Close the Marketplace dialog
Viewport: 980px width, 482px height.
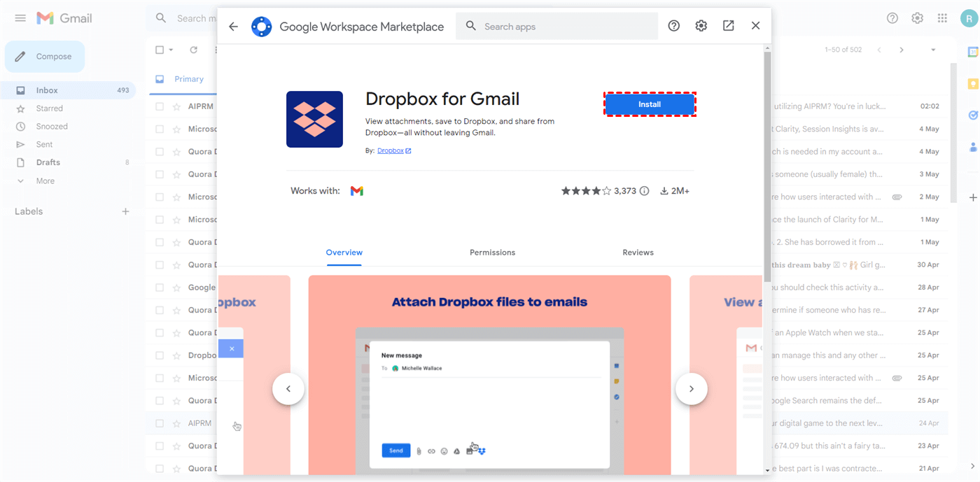tap(755, 26)
